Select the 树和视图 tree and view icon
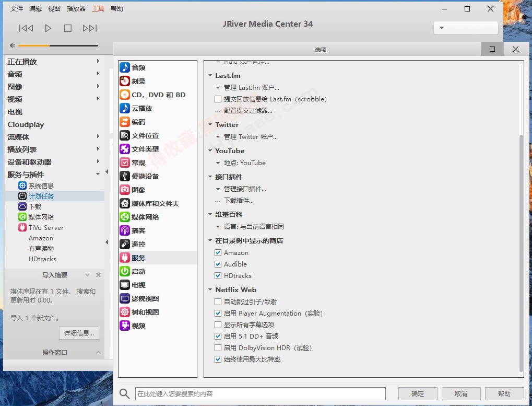532x406 pixels. (125, 312)
